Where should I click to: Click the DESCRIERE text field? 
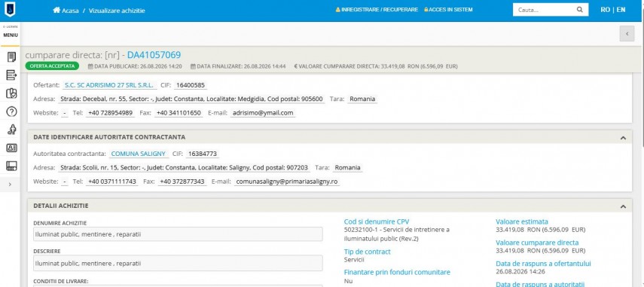click(x=178, y=262)
